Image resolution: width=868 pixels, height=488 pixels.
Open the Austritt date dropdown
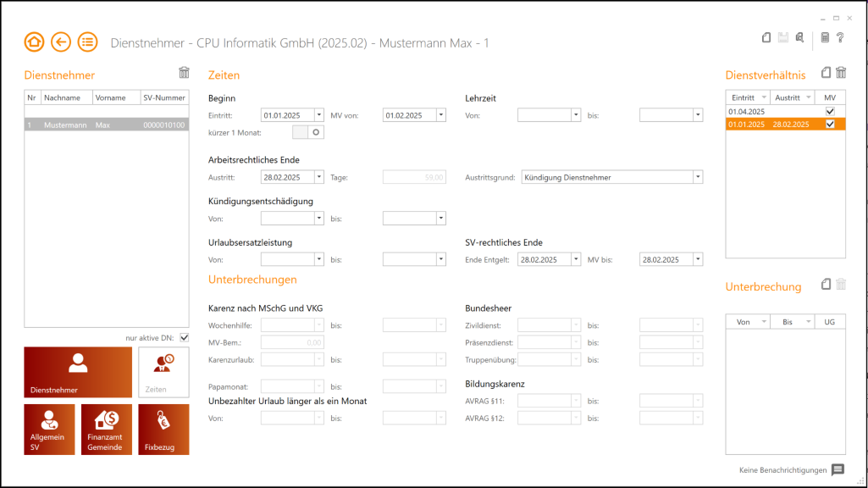[x=319, y=177]
